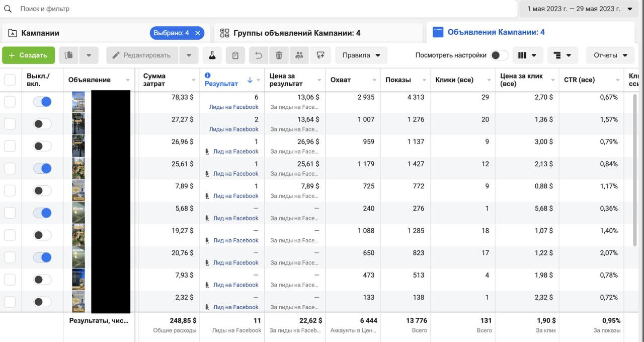Delete selected ads with trash icon
The height and width of the screenshot is (342, 644).
279,55
